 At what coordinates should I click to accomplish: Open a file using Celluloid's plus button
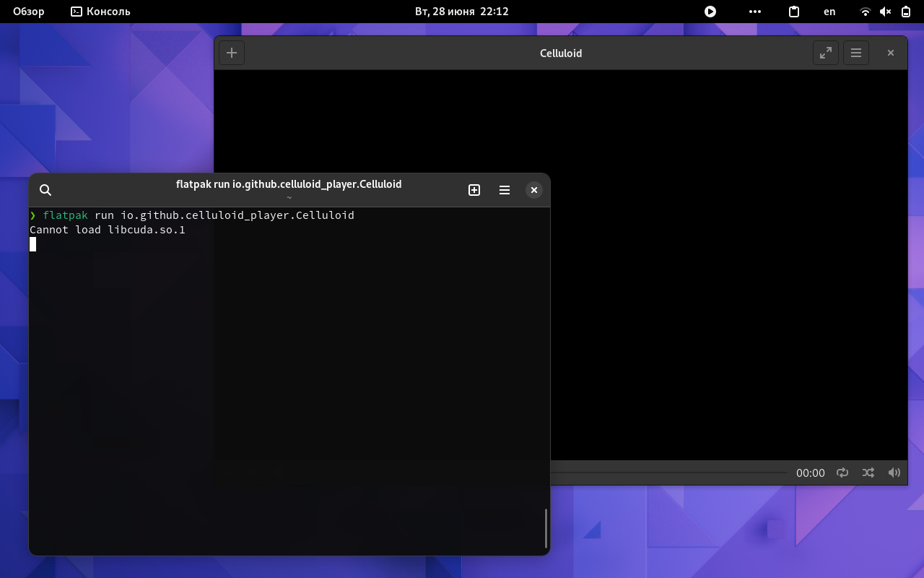point(231,52)
